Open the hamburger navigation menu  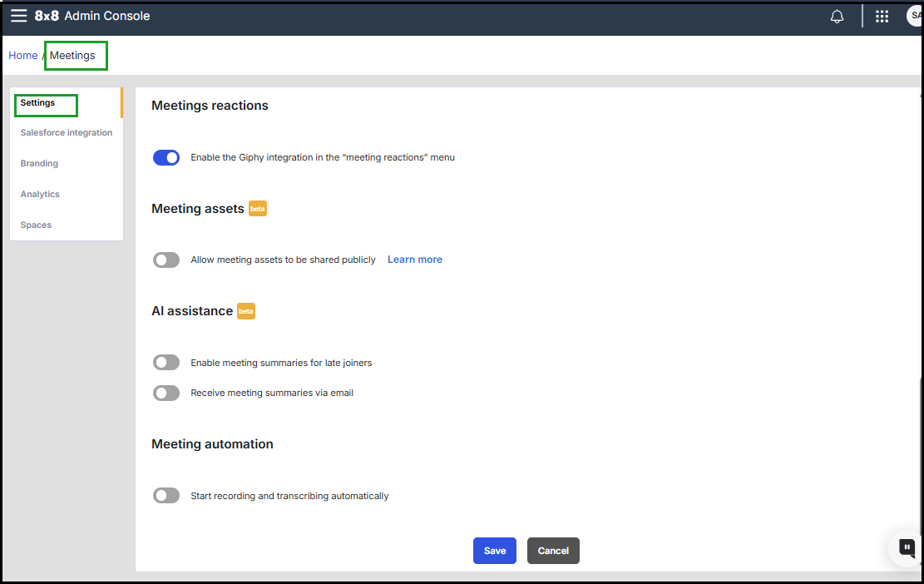pyautogui.click(x=18, y=16)
